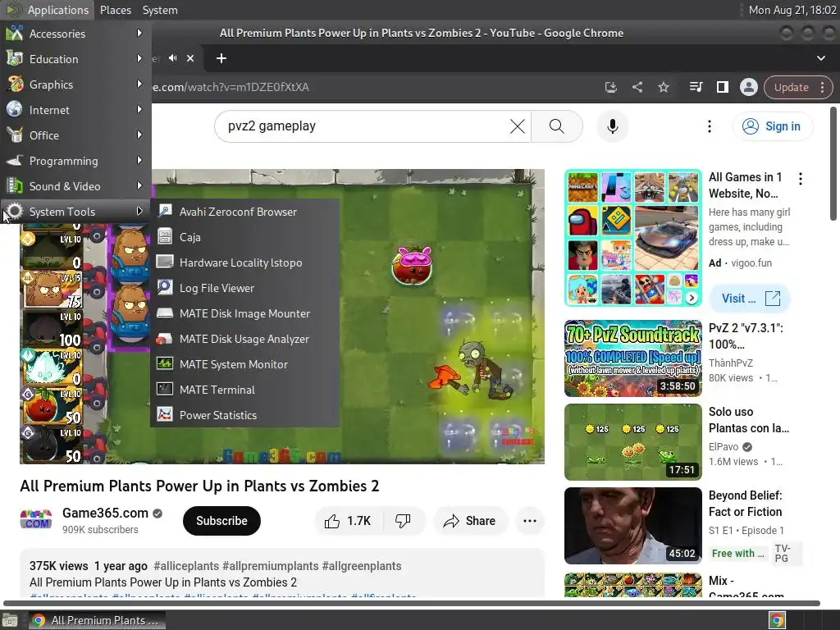Click the #allgreenplants hashtag

click(362, 566)
